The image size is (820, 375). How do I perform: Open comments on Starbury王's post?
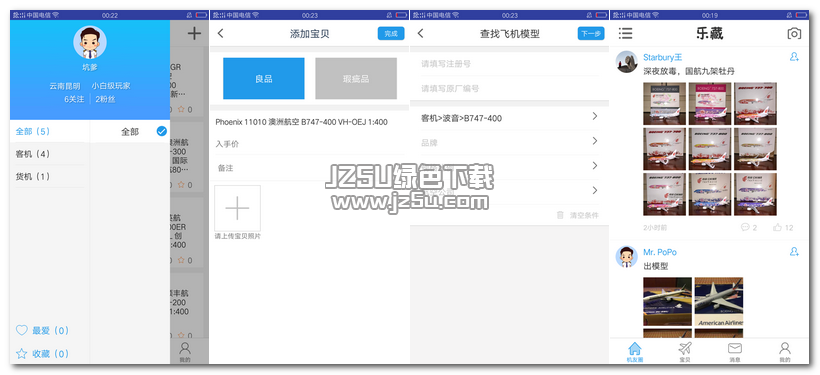coord(749,228)
